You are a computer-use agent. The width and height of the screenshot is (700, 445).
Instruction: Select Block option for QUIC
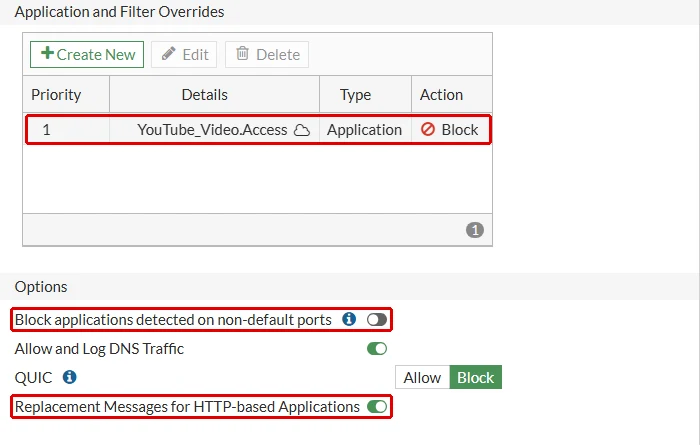[x=475, y=378]
